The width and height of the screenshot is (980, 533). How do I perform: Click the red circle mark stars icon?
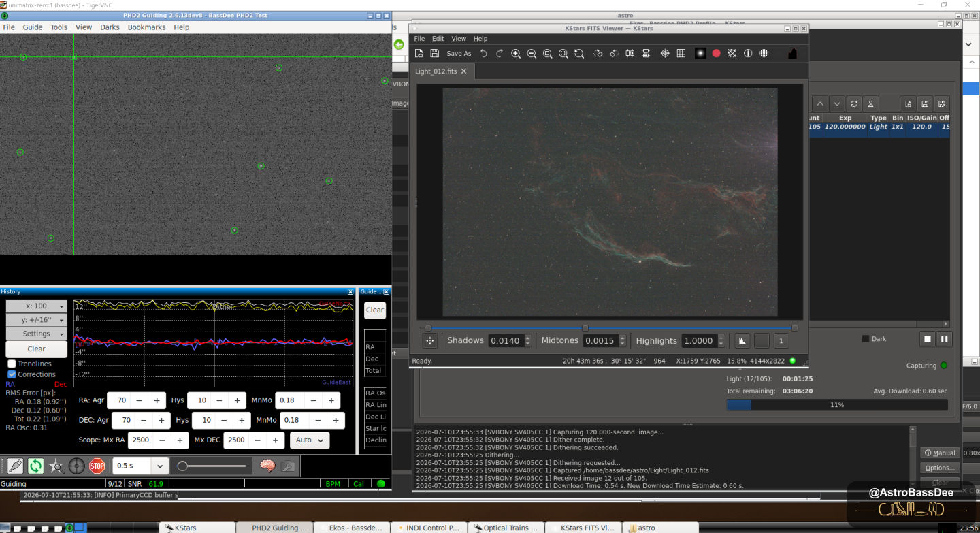click(716, 53)
